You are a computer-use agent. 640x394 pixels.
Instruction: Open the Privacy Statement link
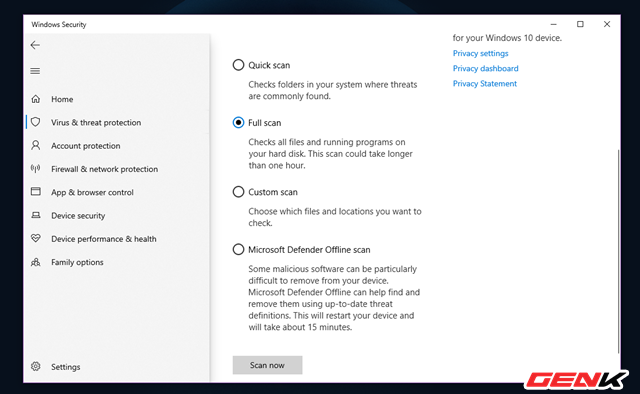pos(484,84)
